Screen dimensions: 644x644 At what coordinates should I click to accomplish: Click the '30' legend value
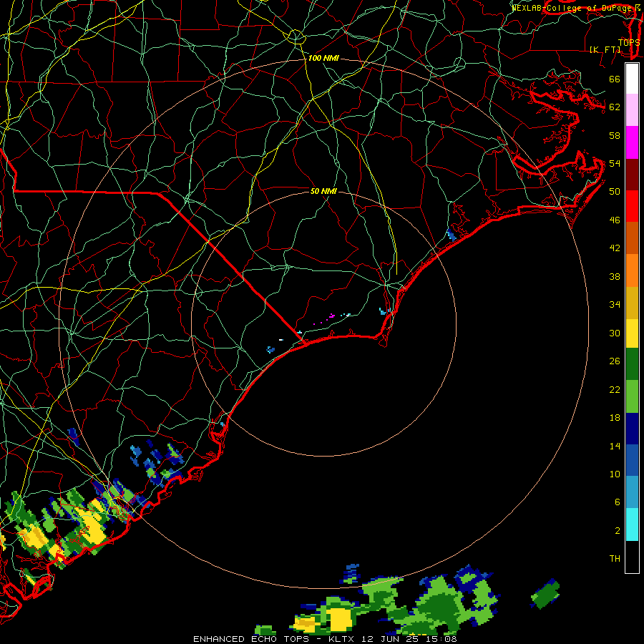coord(615,333)
